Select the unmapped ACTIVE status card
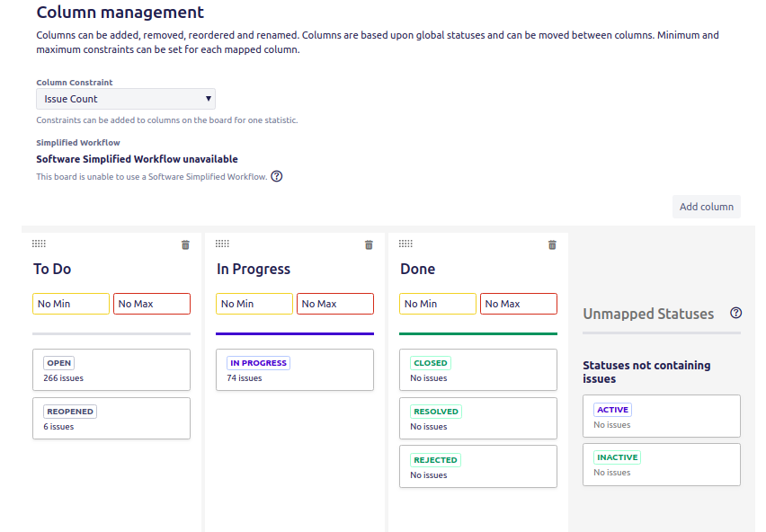 point(662,416)
